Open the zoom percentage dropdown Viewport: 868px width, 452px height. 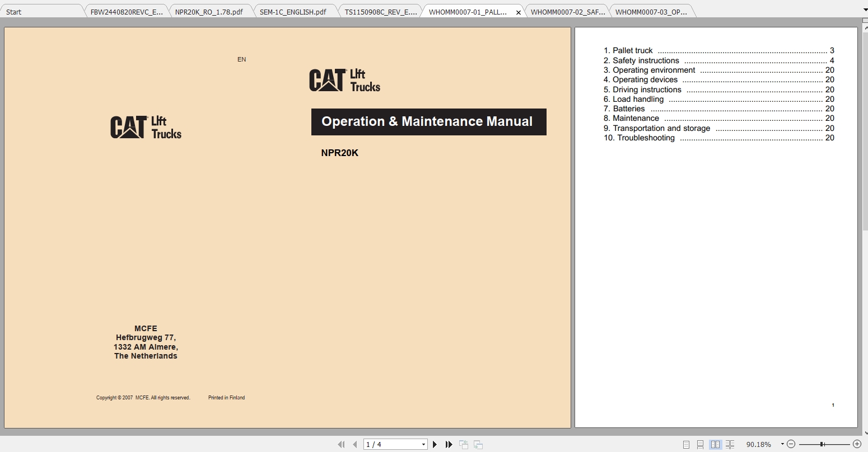tap(782, 444)
